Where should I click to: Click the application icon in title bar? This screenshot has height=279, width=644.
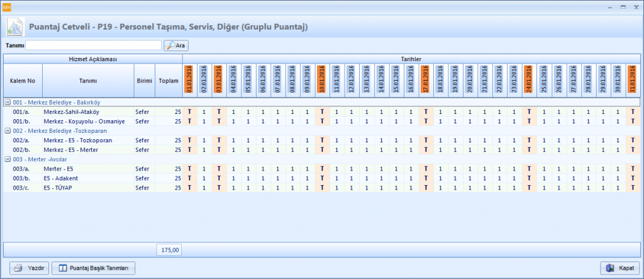click(x=7, y=6)
